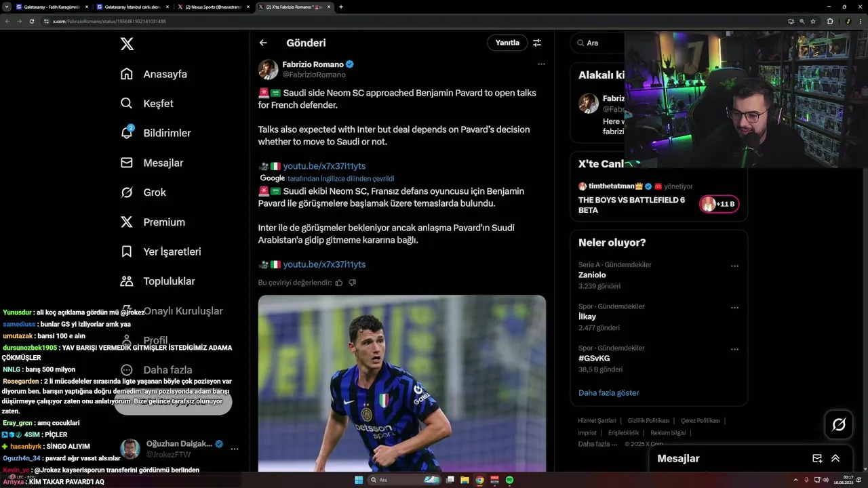Open a new browser tab
The width and height of the screenshot is (868, 488).
341,7
